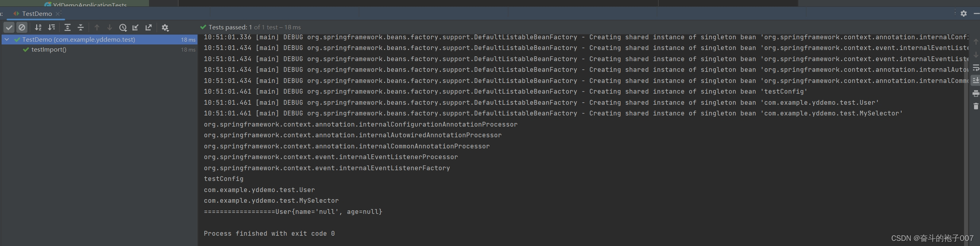Collapse all test tree nodes
Image resolution: width=980 pixels, height=246 pixels.
tap(81, 27)
